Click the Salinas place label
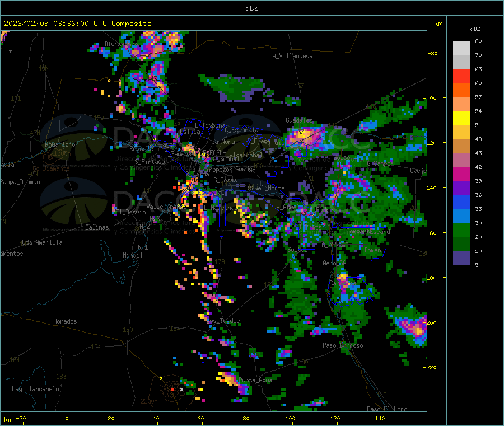 coord(97,227)
